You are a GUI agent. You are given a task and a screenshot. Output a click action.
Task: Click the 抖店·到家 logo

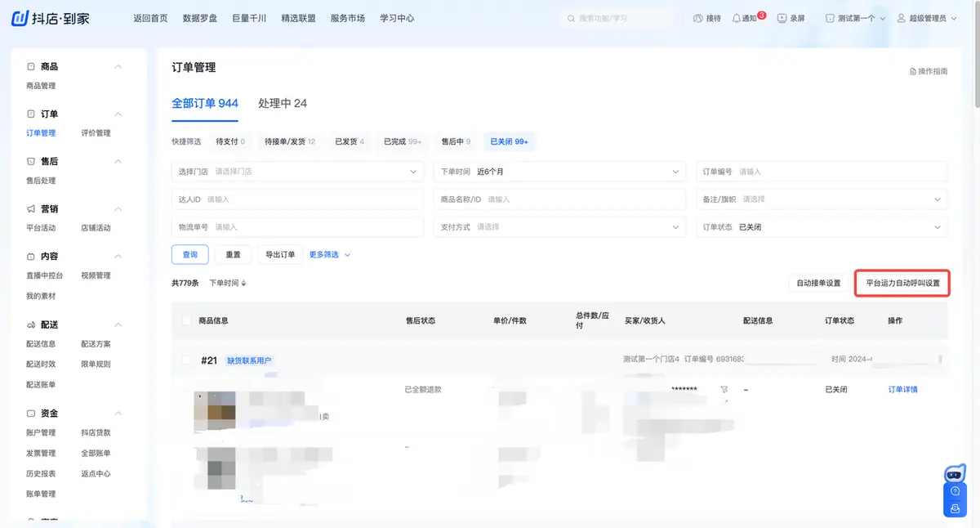click(51, 18)
